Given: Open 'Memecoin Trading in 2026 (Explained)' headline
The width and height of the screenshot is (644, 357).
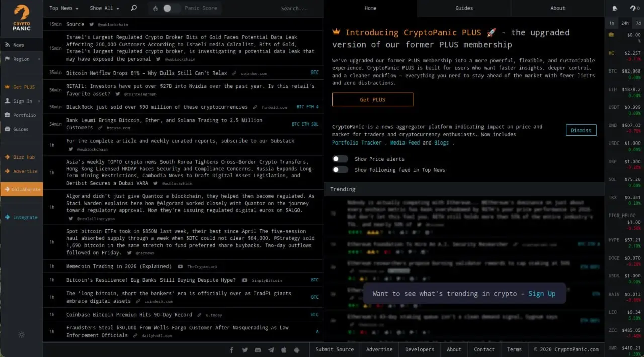Looking at the screenshot, I should (x=119, y=266).
